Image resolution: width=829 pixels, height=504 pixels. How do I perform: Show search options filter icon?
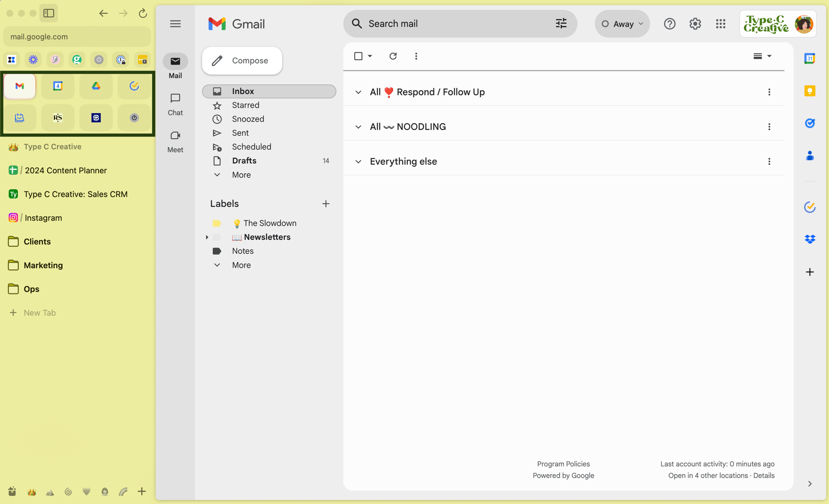coord(561,24)
